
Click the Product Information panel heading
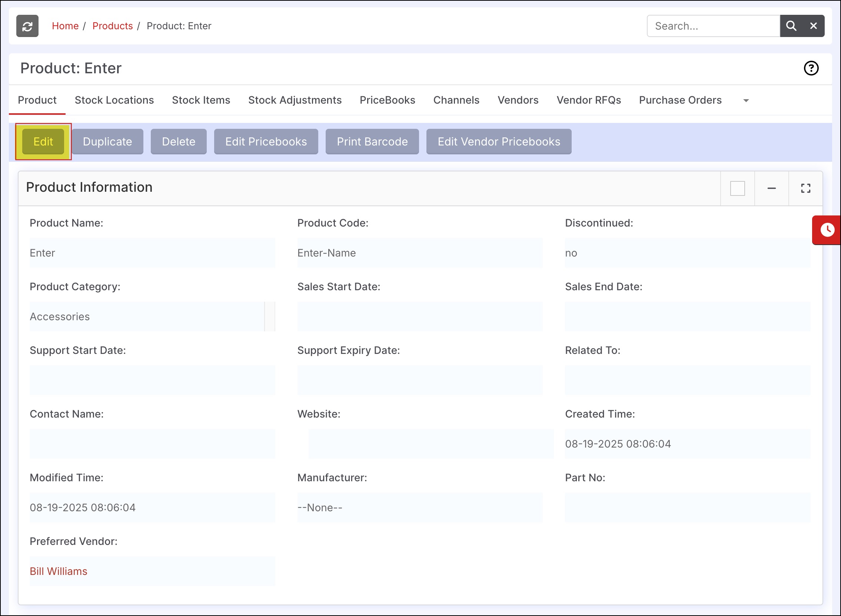click(x=89, y=187)
